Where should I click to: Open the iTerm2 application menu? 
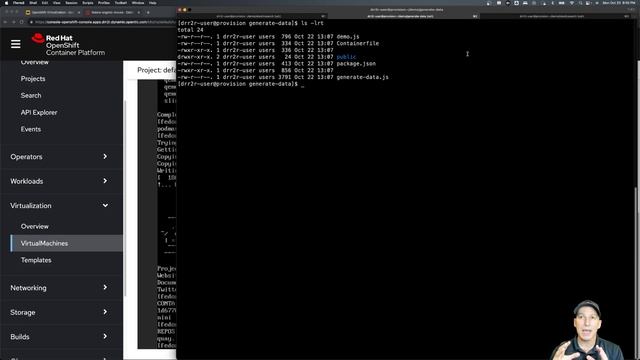point(18,3)
